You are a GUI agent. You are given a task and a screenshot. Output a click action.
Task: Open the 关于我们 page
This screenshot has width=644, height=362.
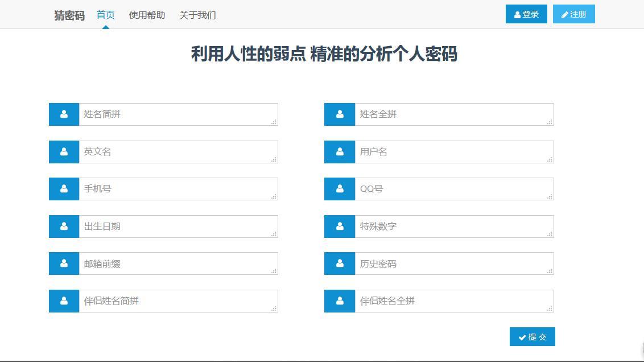[197, 15]
